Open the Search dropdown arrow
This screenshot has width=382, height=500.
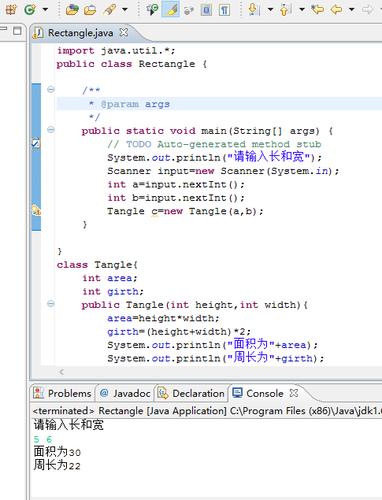point(125,10)
